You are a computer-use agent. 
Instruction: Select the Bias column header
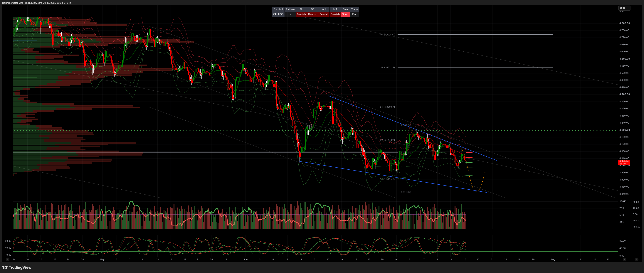(345, 9)
